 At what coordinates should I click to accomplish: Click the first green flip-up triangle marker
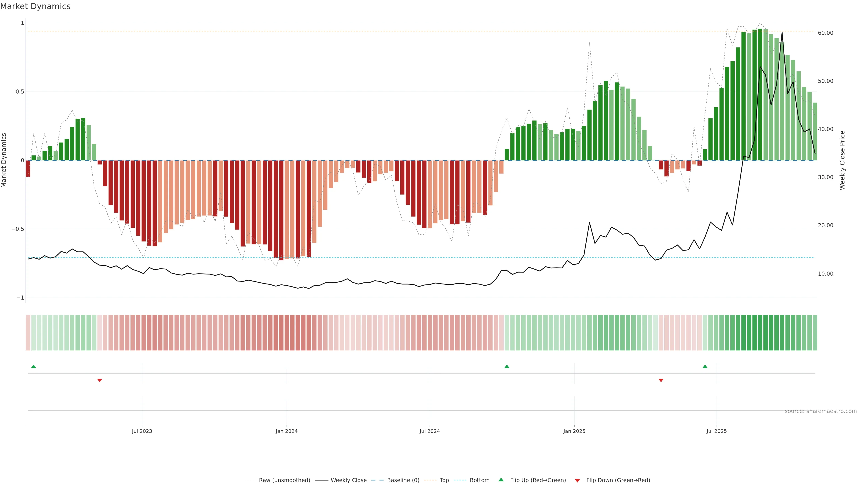[33, 366]
